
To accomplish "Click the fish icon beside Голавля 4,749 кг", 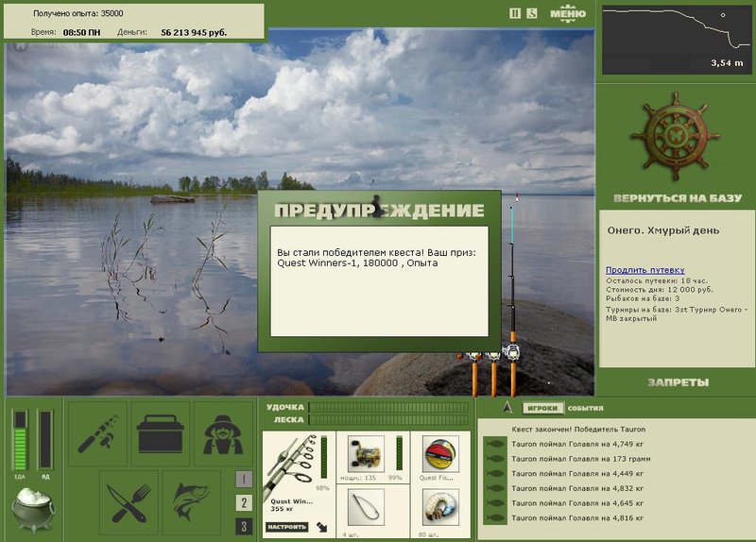I will 495,444.
